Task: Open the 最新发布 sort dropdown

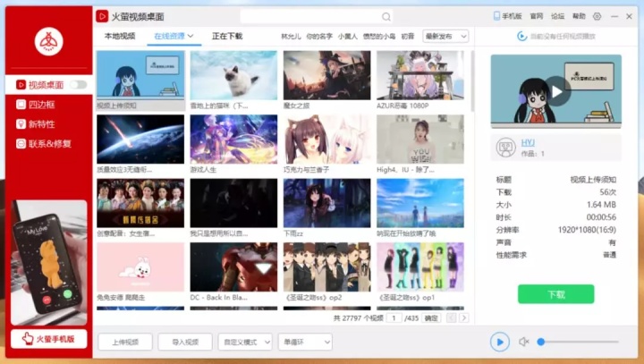Action: coord(445,36)
